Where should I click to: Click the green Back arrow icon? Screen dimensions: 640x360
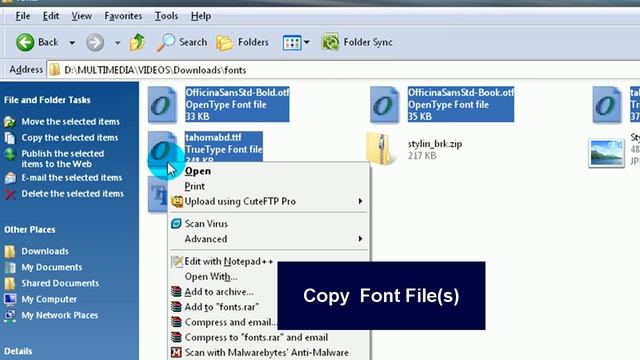(25, 42)
